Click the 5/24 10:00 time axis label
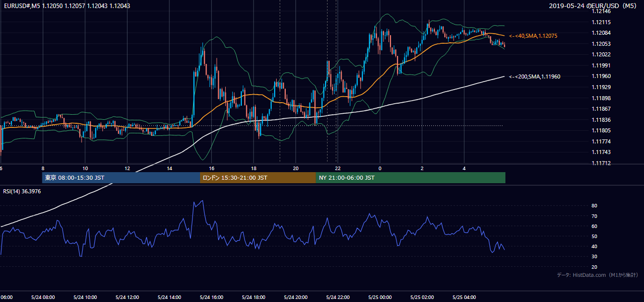Image resolution: width=644 pixels, height=302 pixels. [85, 297]
